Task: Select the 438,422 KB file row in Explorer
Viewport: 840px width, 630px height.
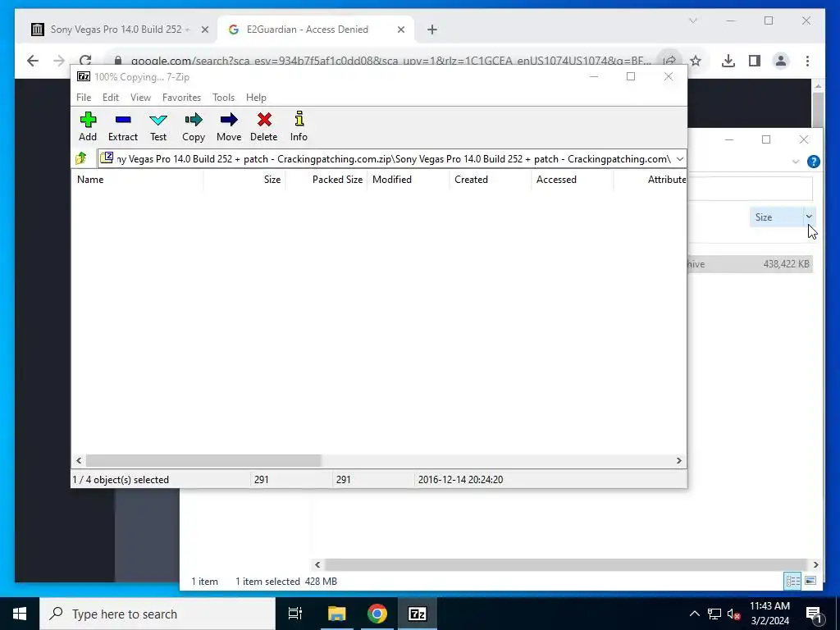Action: pyautogui.click(x=750, y=264)
